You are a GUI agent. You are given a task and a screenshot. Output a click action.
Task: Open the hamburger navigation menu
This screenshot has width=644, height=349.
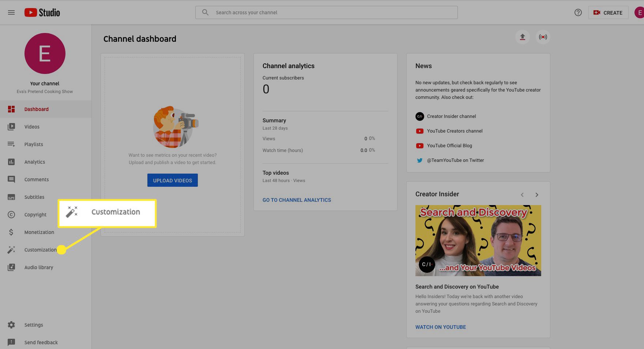11,12
